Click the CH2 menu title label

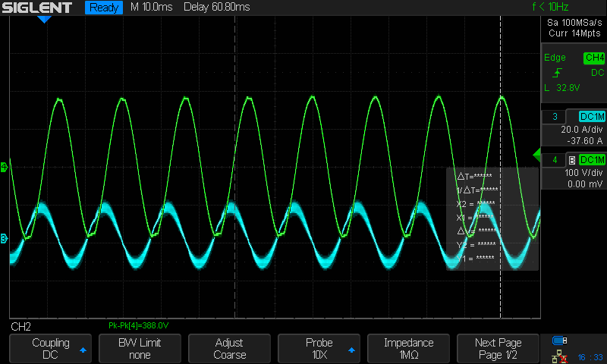(21, 327)
